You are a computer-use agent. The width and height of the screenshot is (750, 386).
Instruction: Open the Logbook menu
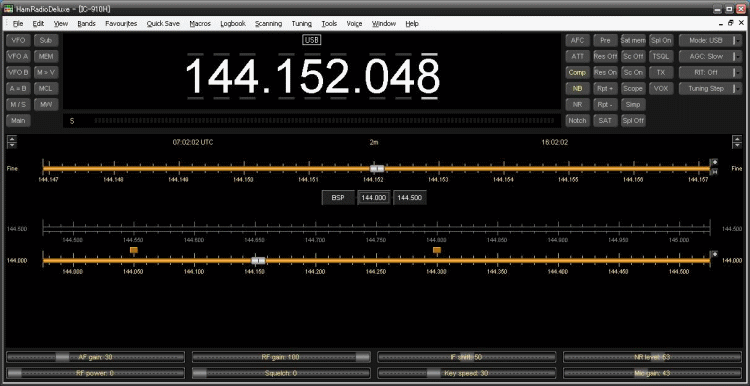coord(233,23)
